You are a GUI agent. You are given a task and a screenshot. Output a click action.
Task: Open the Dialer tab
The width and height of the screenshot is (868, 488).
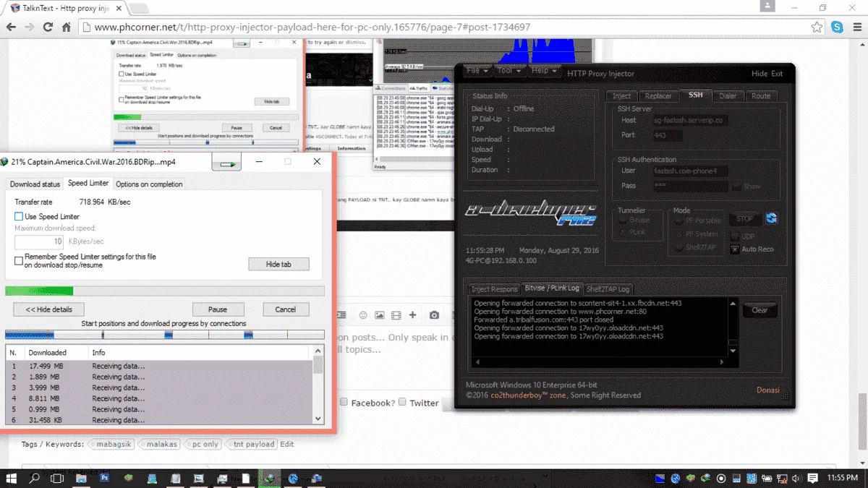(x=728, y=95)
